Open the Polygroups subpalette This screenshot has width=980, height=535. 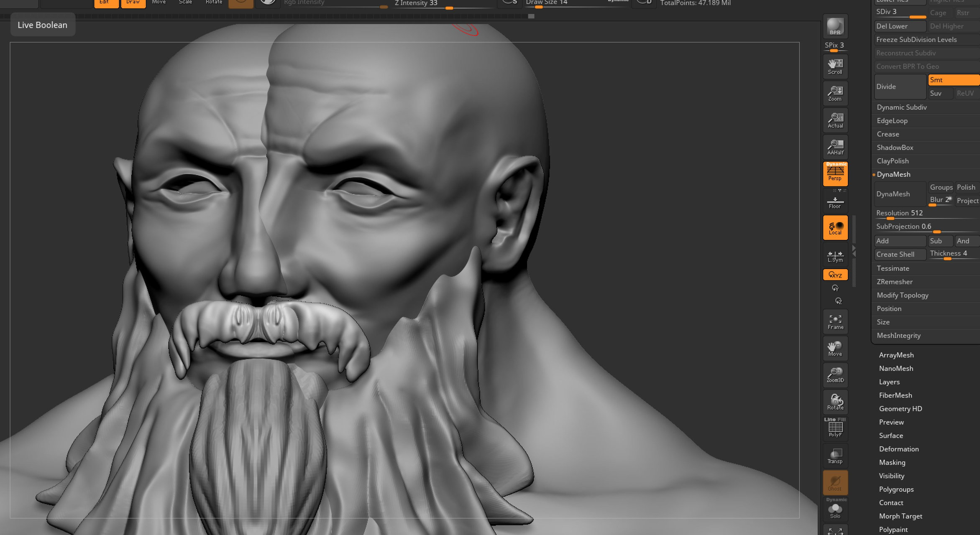896,489
